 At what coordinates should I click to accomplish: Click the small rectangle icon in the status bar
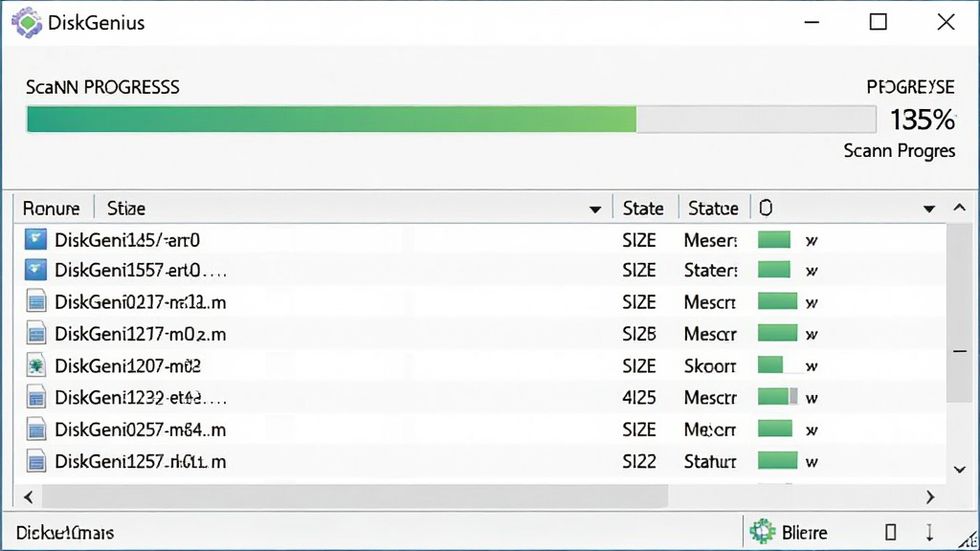891,532
